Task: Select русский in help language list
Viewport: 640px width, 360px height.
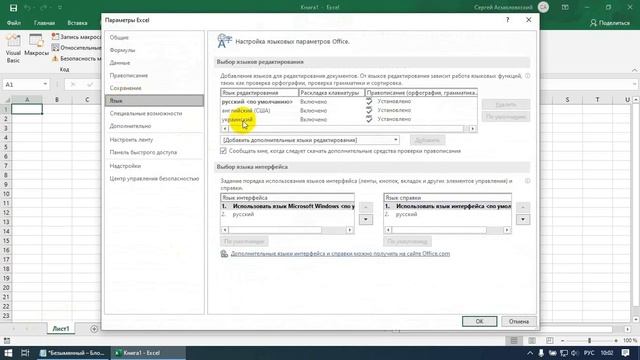Action: pos(447,214)
